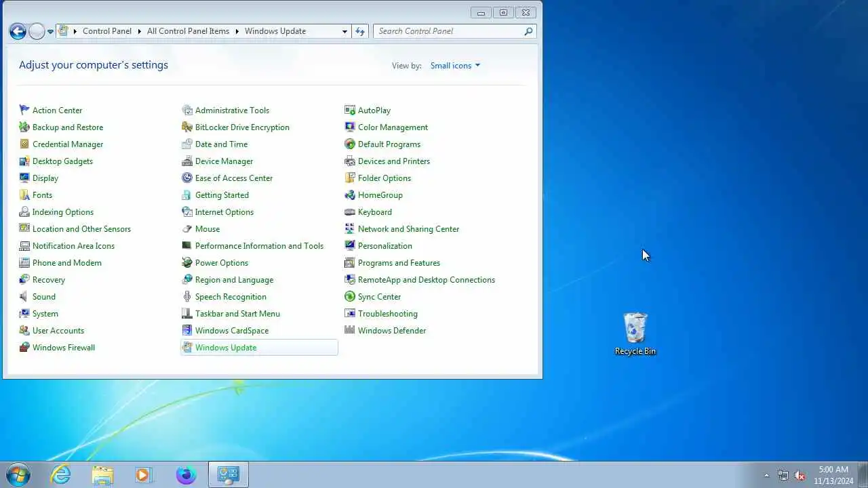Click the Ease of Access Center icon
Screen dimensions: 868x488
(x=187, y=178)
